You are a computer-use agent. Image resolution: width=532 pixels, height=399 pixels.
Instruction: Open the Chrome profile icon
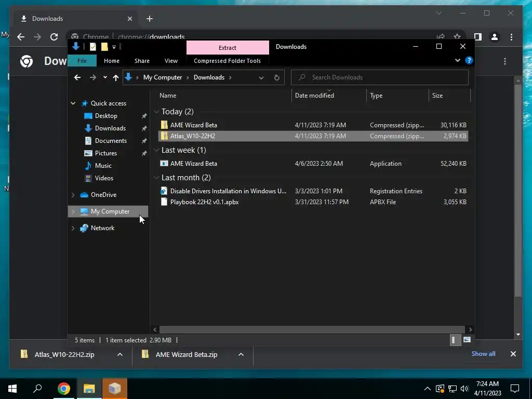tap(495, 37)
